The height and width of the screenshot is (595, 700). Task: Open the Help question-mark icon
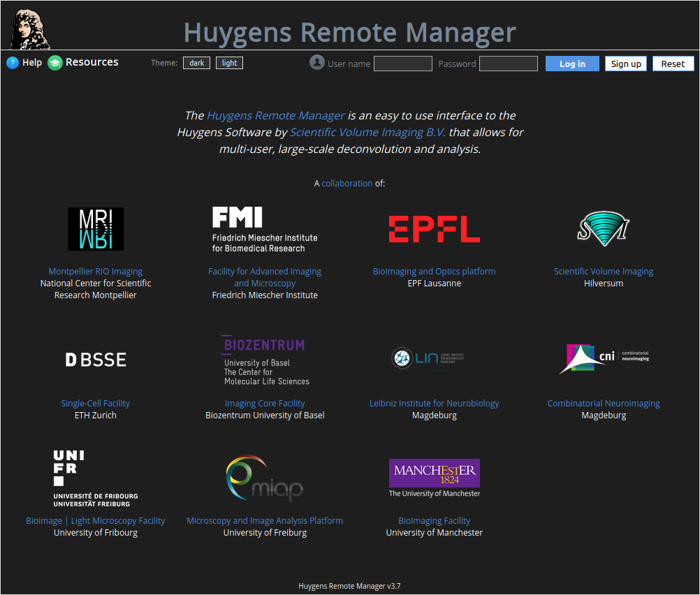click(13, 63)
